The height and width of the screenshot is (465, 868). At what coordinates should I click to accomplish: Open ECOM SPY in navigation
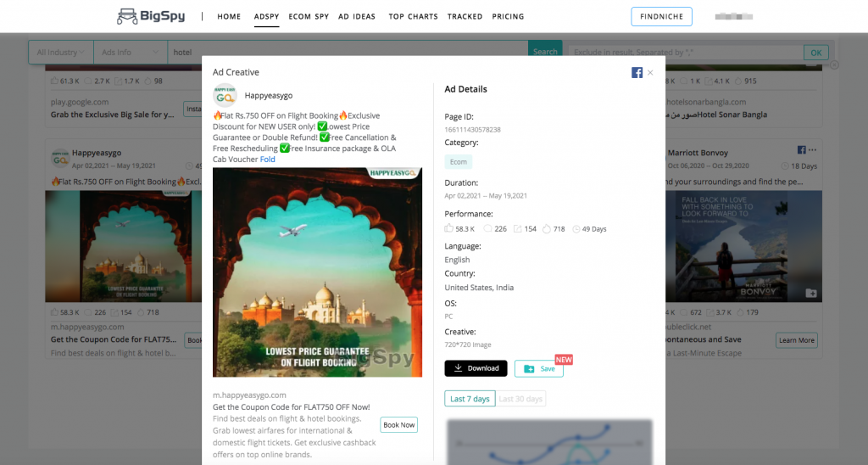click(x=309, y=17)
